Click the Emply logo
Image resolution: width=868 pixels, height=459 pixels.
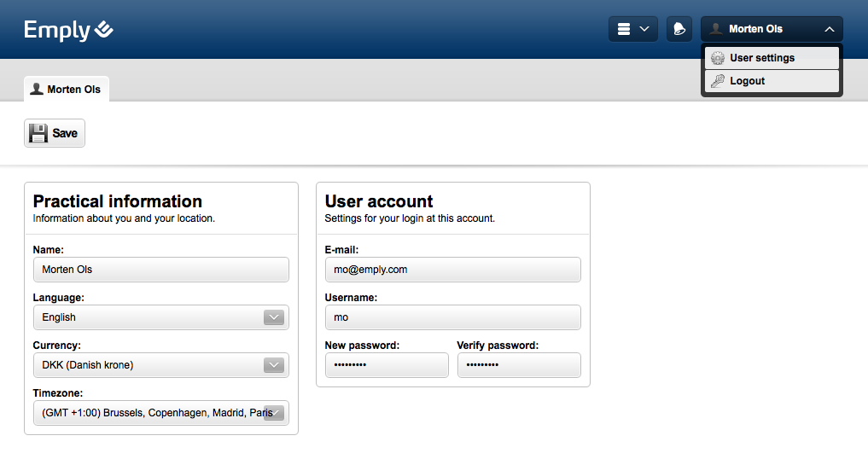tap(68, 30)
